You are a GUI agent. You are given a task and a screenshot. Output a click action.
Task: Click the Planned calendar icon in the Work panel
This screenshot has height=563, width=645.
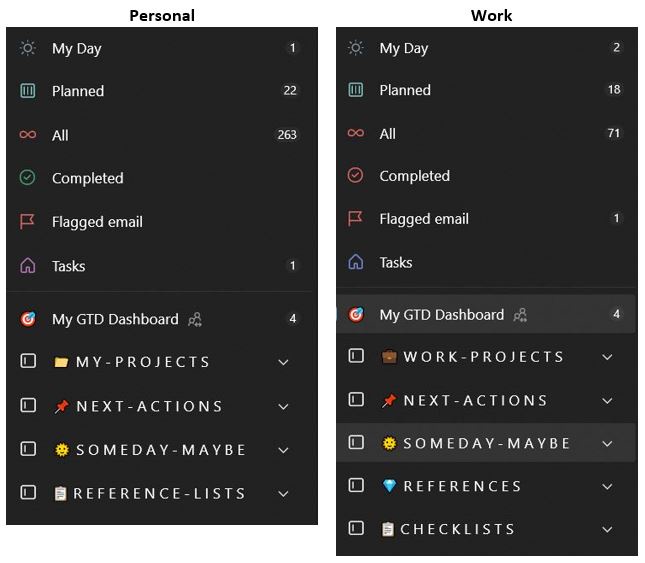coord(355,90)
